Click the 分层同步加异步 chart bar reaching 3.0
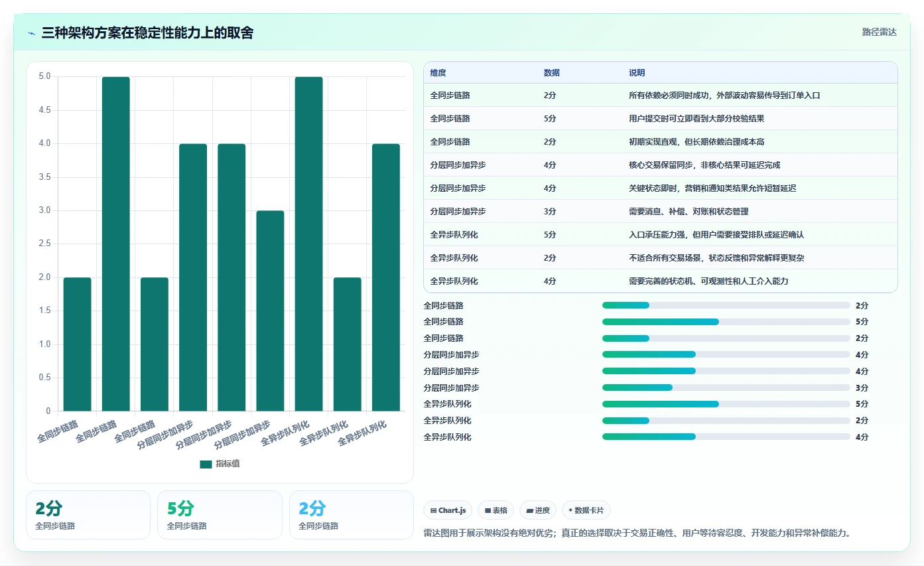924x566 pixels. (270, 311)
